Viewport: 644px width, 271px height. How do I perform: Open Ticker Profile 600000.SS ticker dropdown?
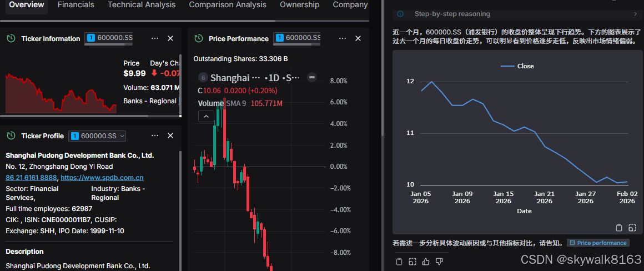point(97,136)
